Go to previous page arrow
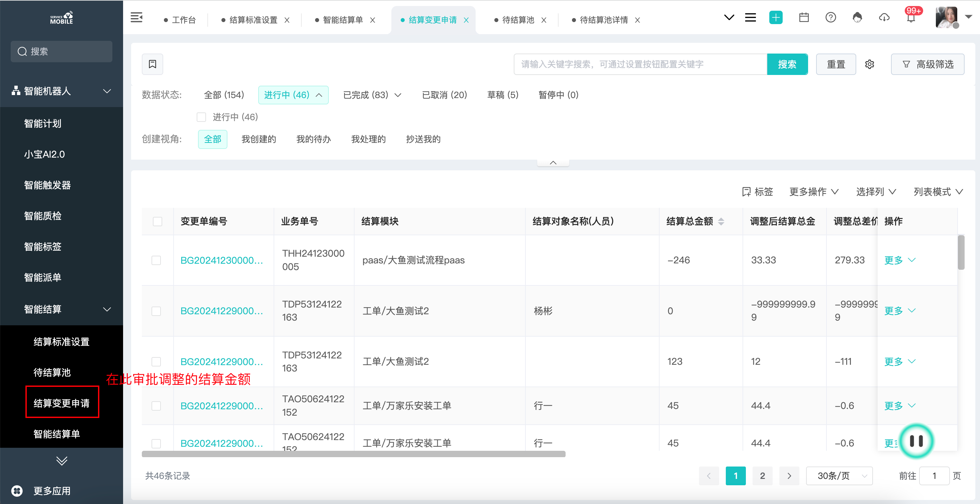 pos(709,476)
